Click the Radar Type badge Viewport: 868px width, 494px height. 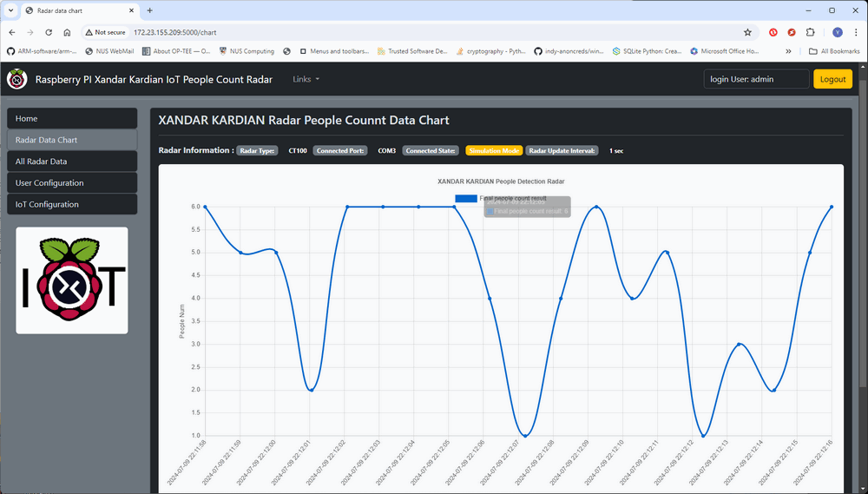click(x=258, y=151)
